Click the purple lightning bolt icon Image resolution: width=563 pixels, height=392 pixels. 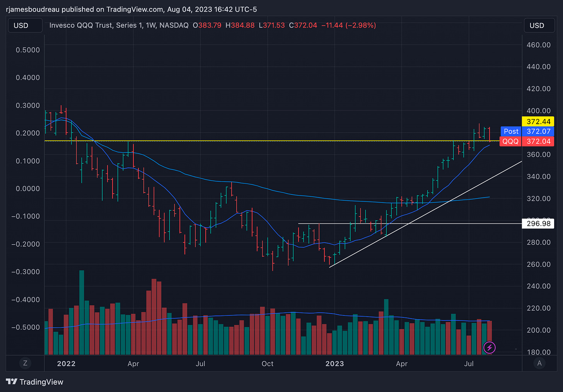[x=490, y=348]
